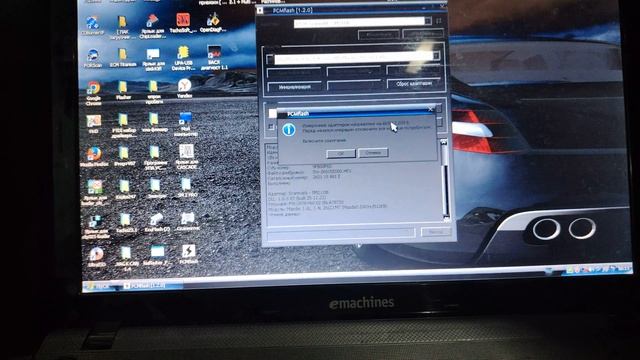Click the Инициализация button
640x360 pixels.
pyautogui.click(x=294, y=87)
